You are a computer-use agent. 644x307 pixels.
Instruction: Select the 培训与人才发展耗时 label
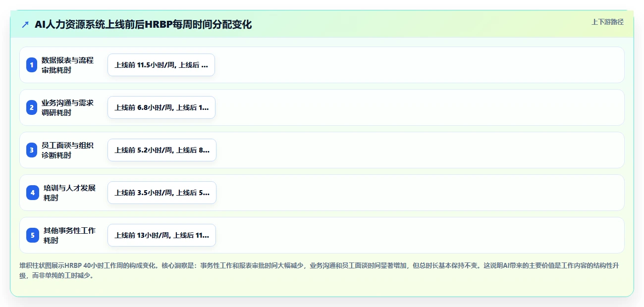coord(69,193)
